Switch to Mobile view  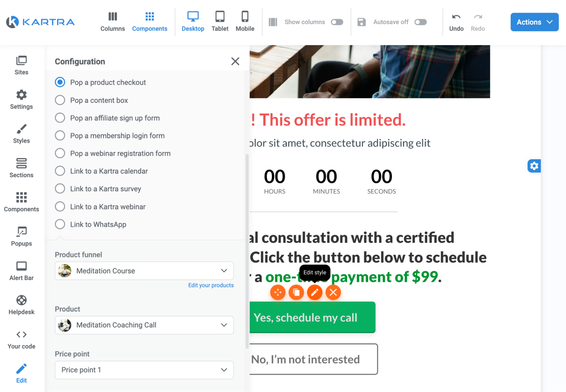245,22
